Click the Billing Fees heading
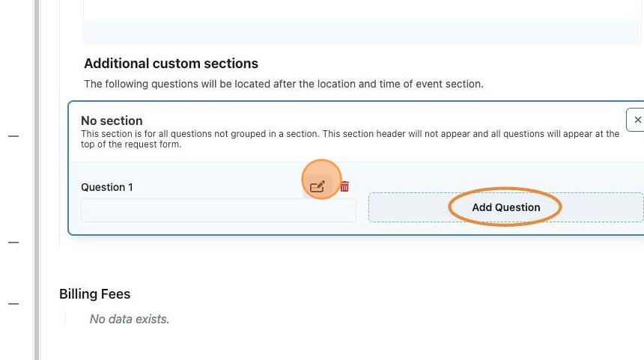Viewport: 644px width, 360px height. pos(95,294)
